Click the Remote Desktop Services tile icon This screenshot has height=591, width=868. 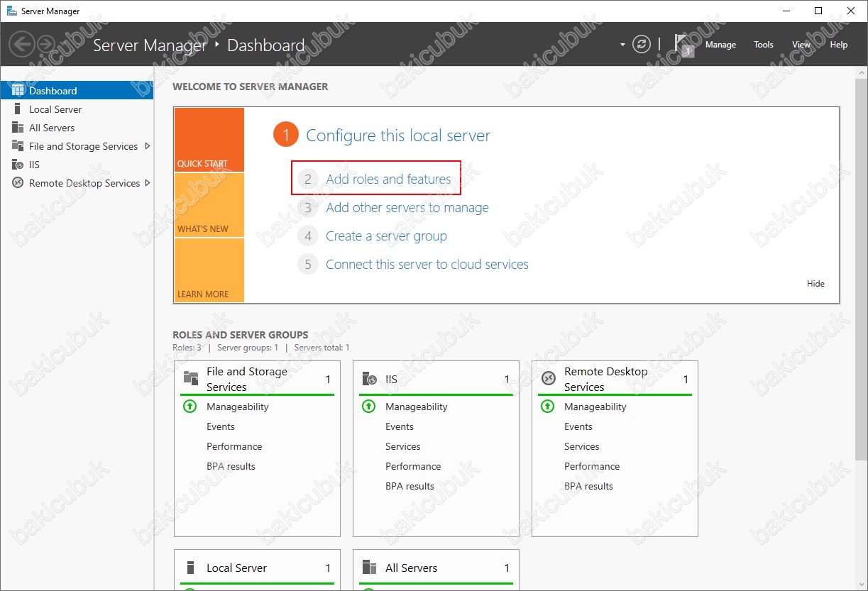(548, 378)
